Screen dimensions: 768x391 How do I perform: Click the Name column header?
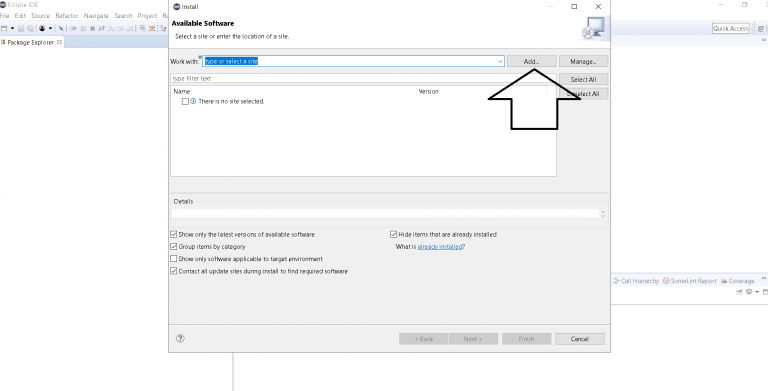[294, 91]
